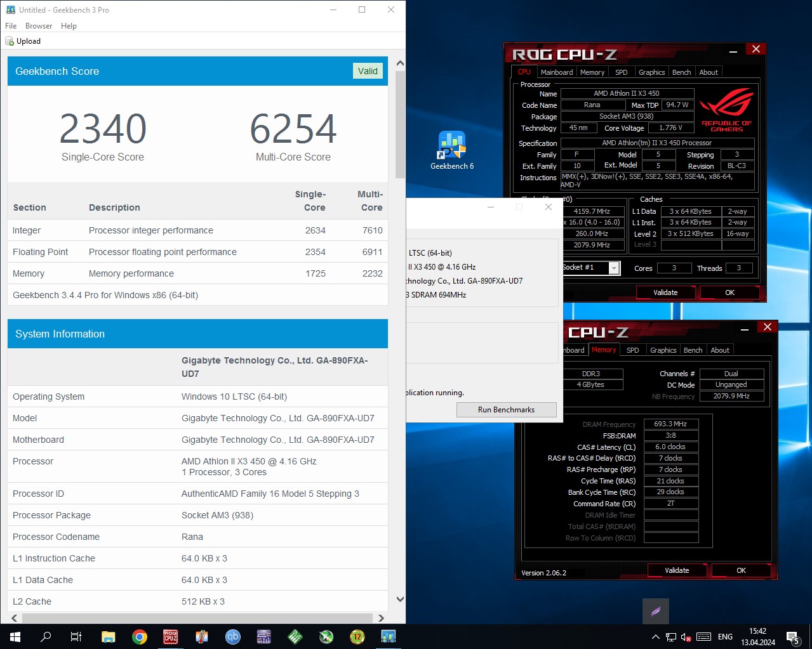Click the horizontal scrollbar right arrow in Geekbench
Screen dimensions: 812x649
click(381, 618)
